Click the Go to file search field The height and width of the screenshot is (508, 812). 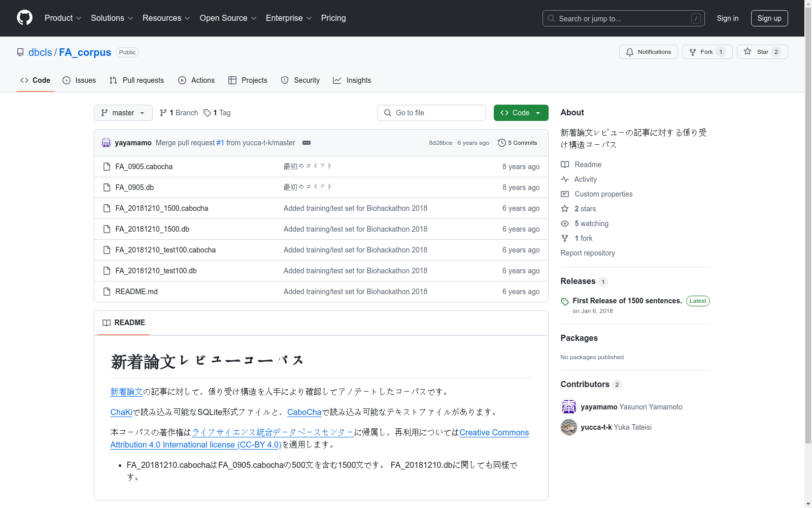431,113
